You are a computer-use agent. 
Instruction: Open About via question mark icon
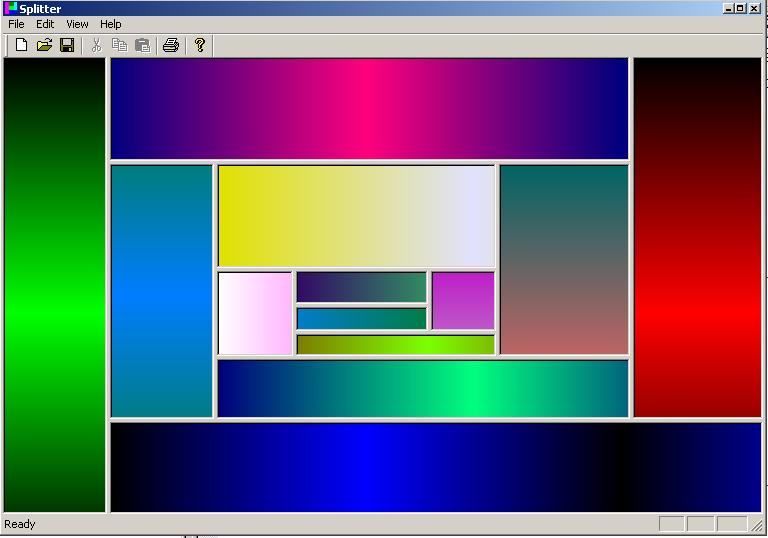199,45
